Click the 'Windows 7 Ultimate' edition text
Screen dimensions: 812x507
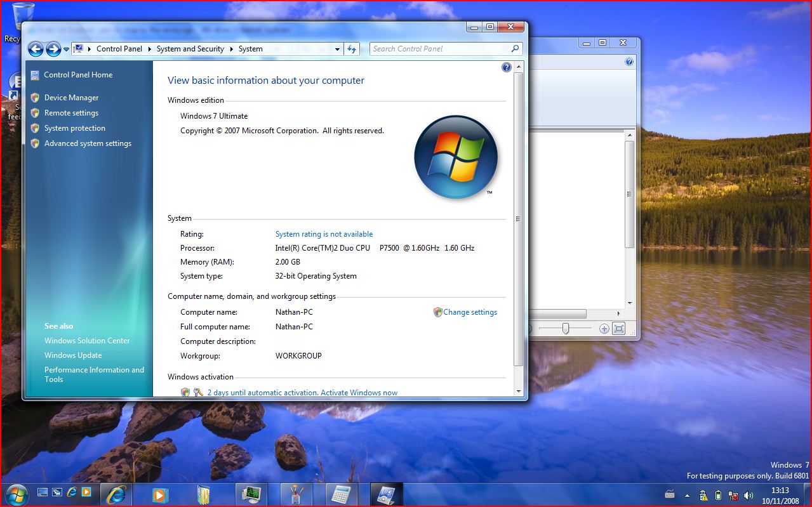[x=214, y=116]
